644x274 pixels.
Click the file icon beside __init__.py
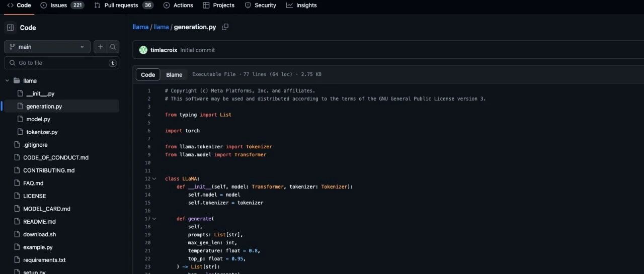20,94
